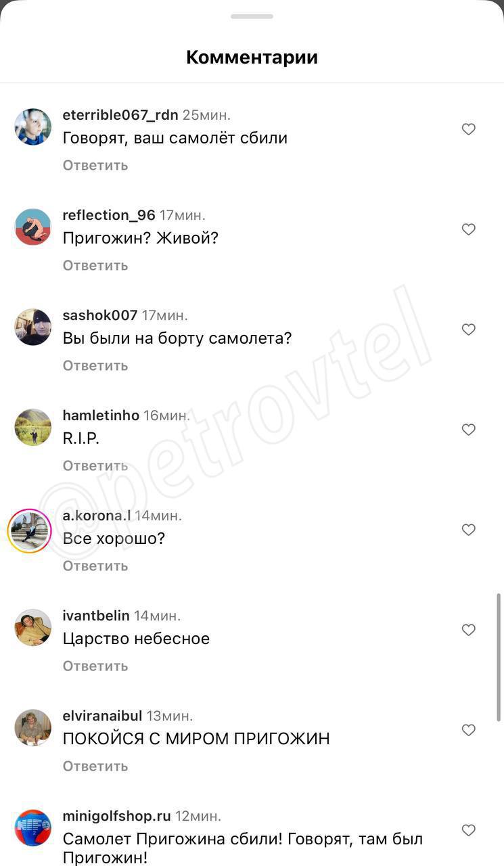Open ivantbelin's profile via username
Viewport: 504px width, 866px height.
tap(96, 616)
